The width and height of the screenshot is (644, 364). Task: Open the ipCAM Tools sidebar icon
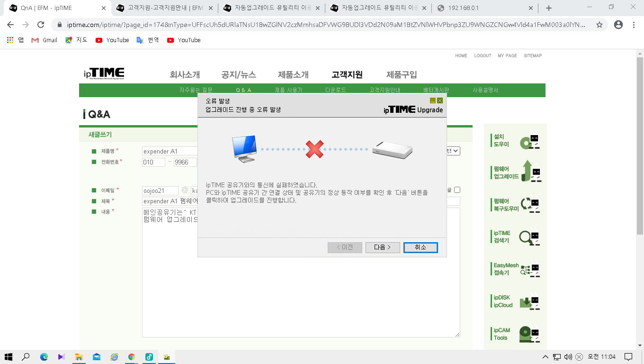(x=517, y=334)
